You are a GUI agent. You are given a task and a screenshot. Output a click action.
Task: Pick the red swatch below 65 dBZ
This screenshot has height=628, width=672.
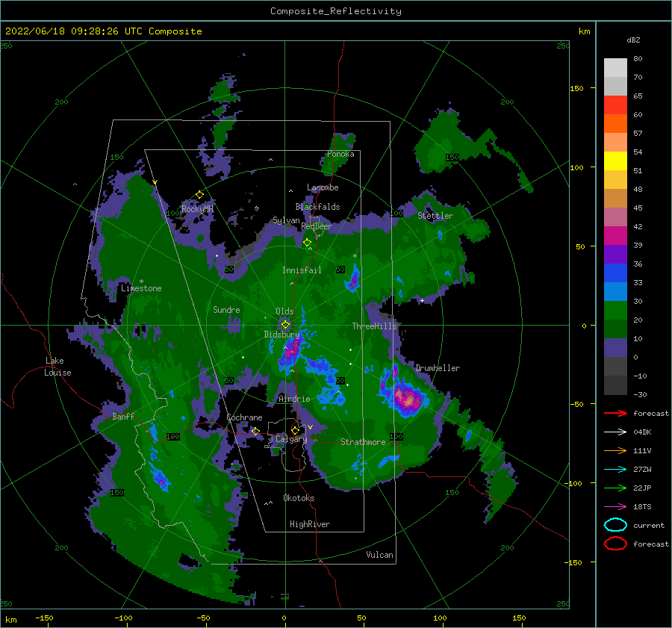[x=615, y=105]
